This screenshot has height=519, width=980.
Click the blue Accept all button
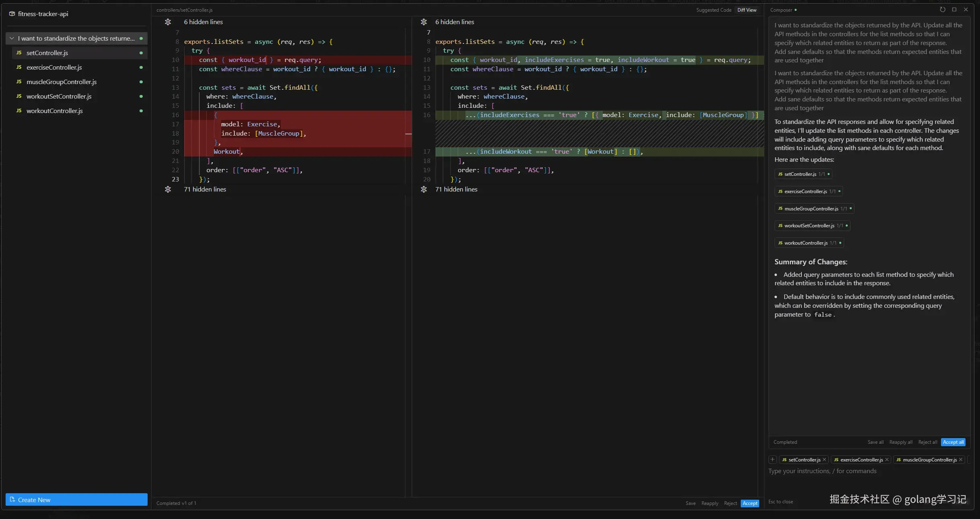(953, 442)
